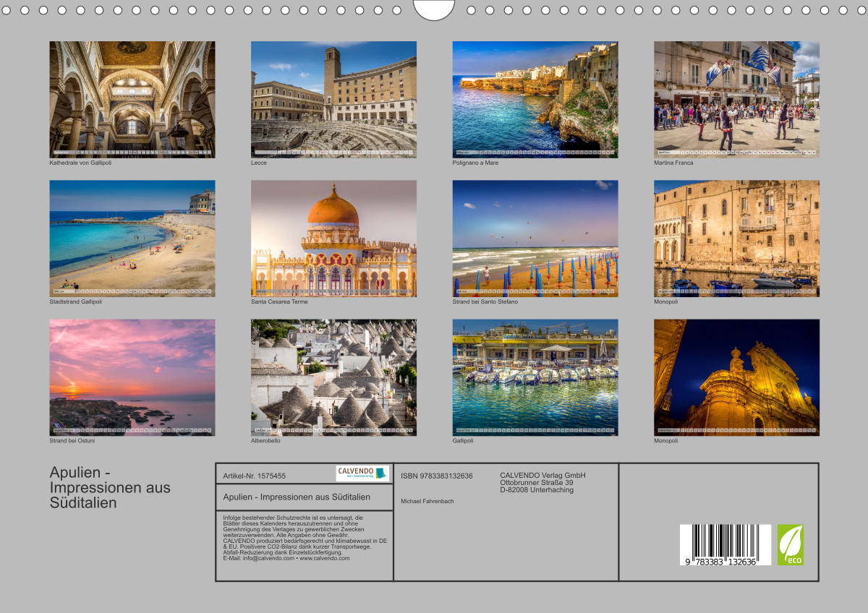868x613 pixels.
Task: Click the ISBN 9783383132636 text
Action: [x=437, y=476]
